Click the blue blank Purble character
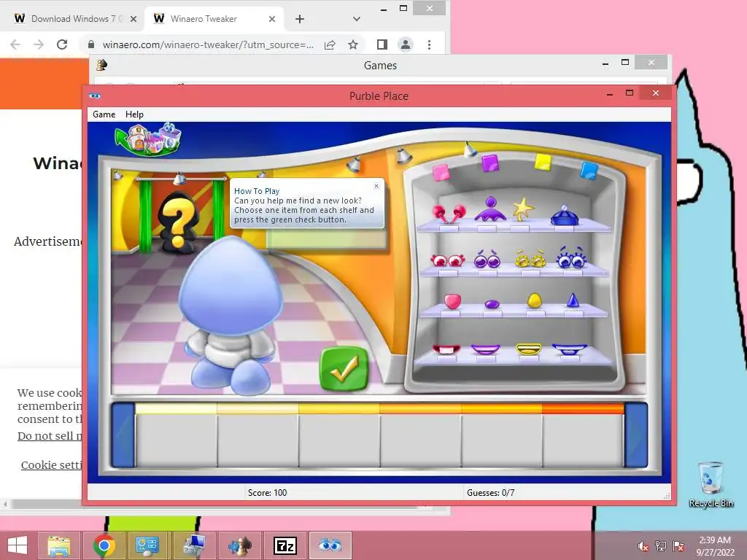The width and height of the screenshot is (747, 560). click(231, 315)
